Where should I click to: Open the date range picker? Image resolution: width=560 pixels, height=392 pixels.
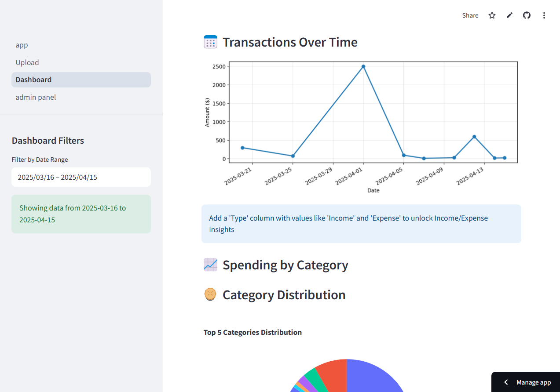click(x=81, y=177)
